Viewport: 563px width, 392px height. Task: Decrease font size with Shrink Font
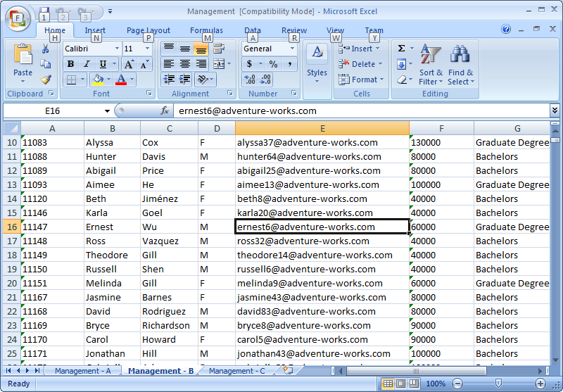click(x=144, y=64)
